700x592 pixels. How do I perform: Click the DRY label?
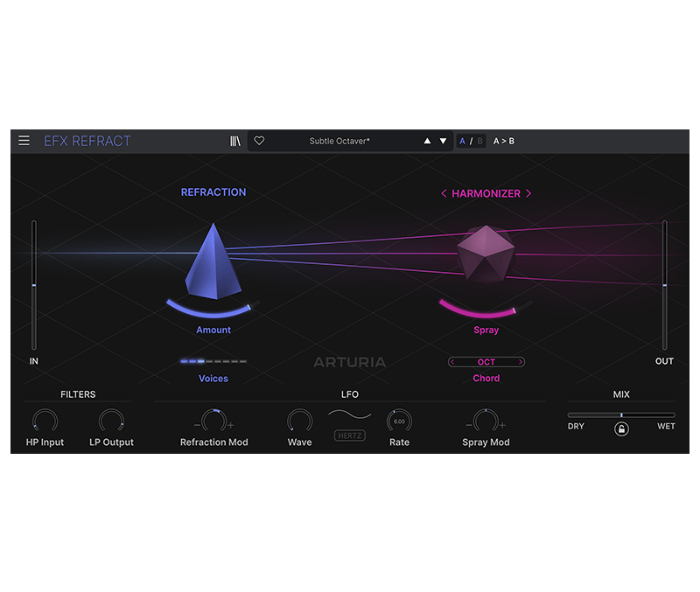(576, 427)
